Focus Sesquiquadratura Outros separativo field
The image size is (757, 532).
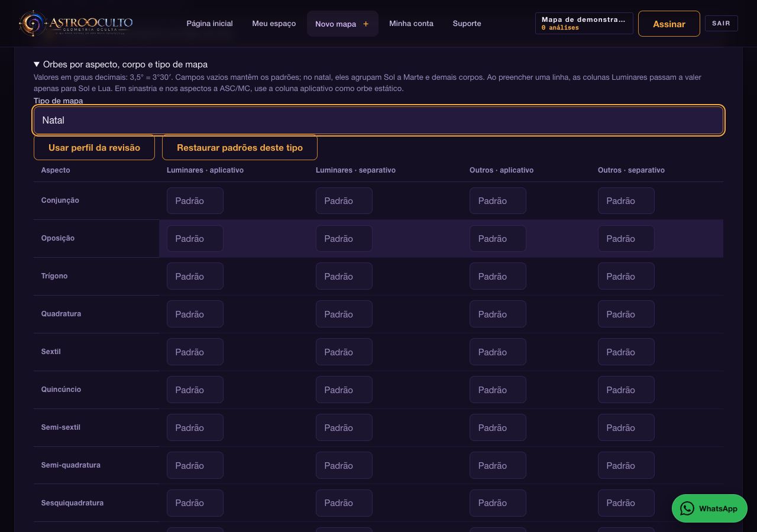tap(626, 503)
